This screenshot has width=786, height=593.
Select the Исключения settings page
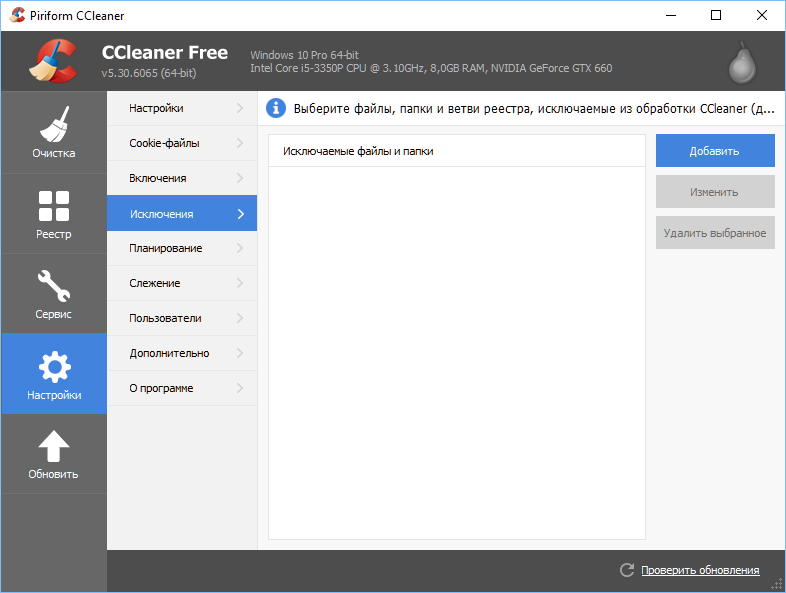pyautogui.click(x=182, y=214)
